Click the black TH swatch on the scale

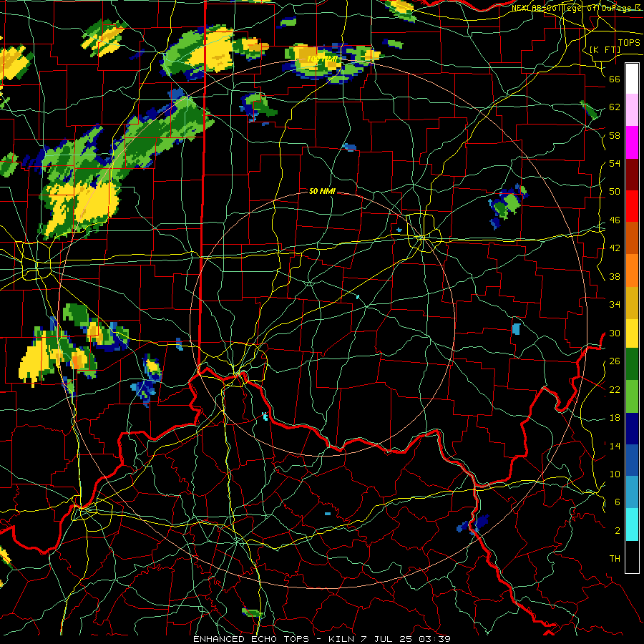tap(632, 556)
